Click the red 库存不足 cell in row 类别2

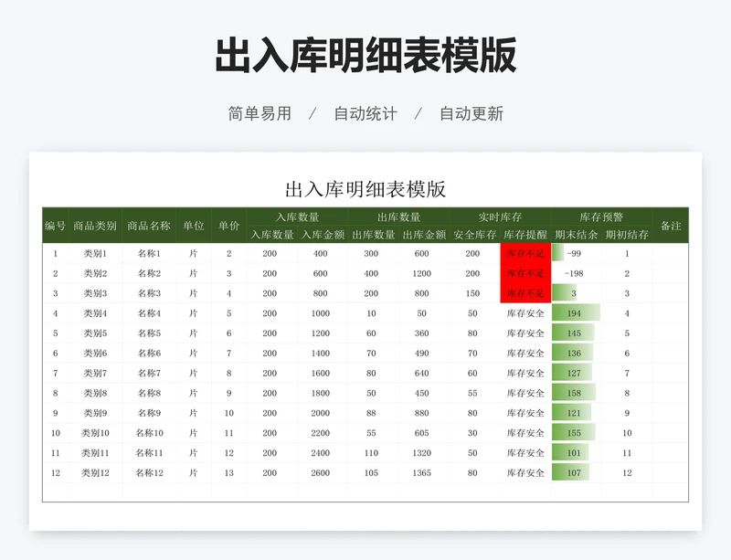pos(525,274)
